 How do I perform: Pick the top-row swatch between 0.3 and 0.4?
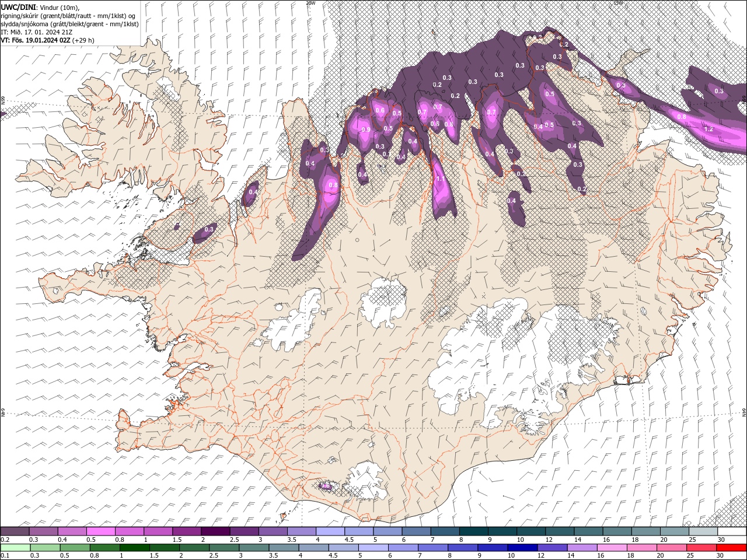pyautogui.click(x=44, y=531)
